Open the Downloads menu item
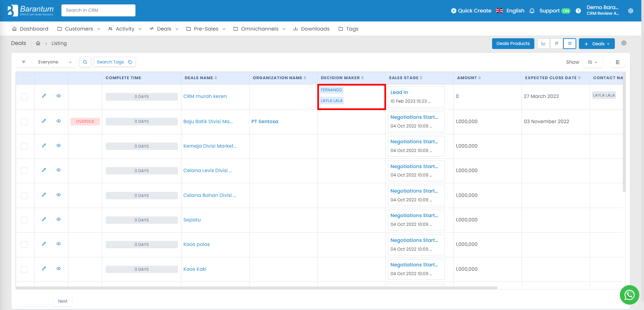 (311, 29)
